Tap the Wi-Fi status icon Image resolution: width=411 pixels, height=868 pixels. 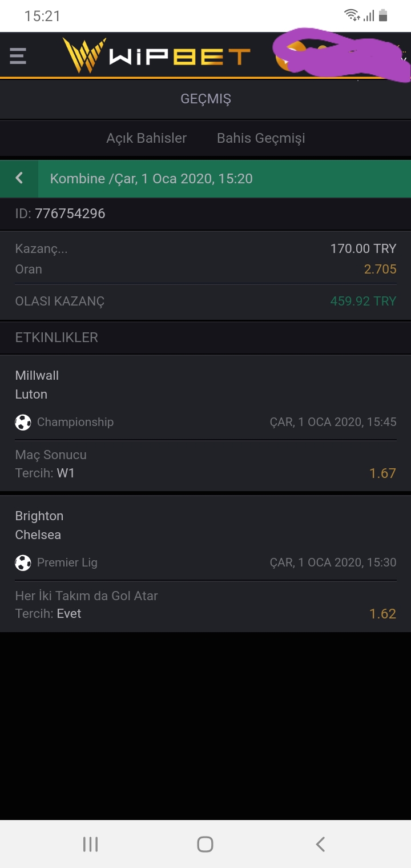pyautogui.click(x=352, y=15)
